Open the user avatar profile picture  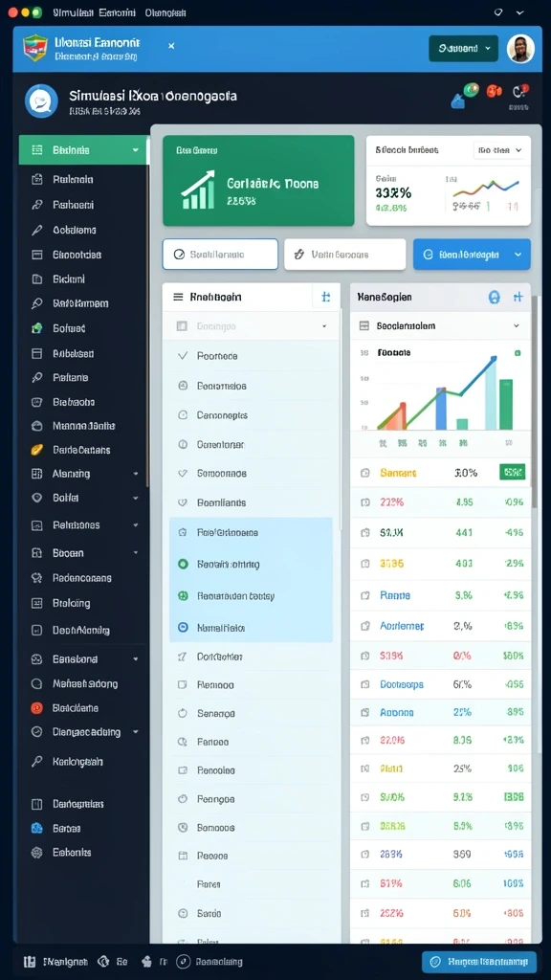coord(520,48)
